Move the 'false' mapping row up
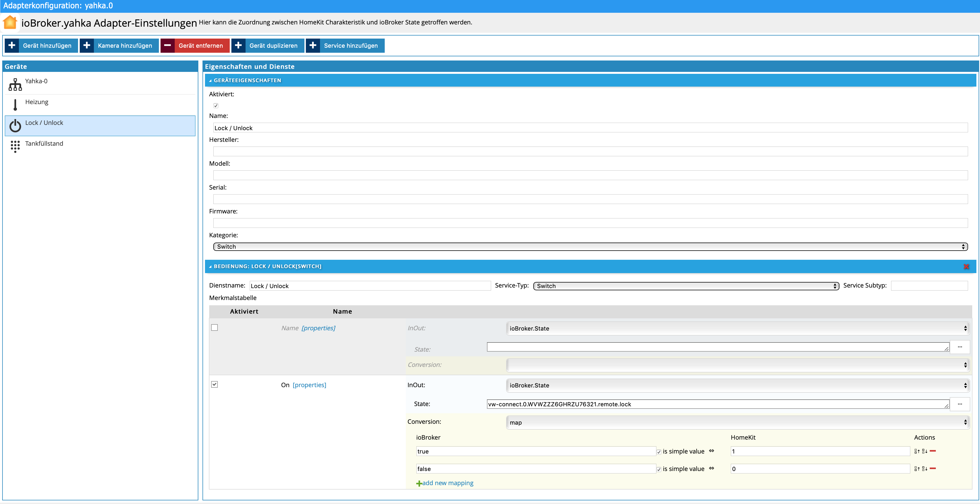 917,469
